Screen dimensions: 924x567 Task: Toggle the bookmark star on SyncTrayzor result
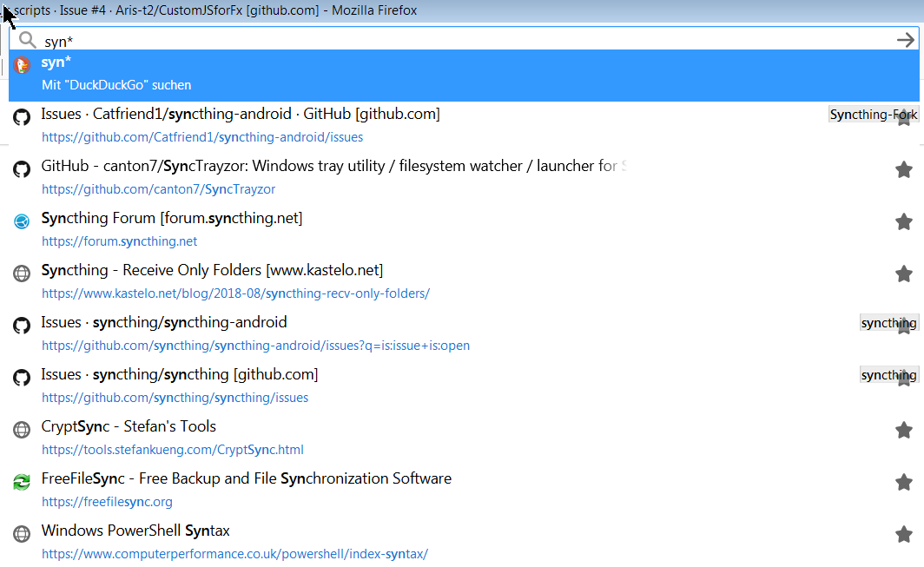click(904, 169)
